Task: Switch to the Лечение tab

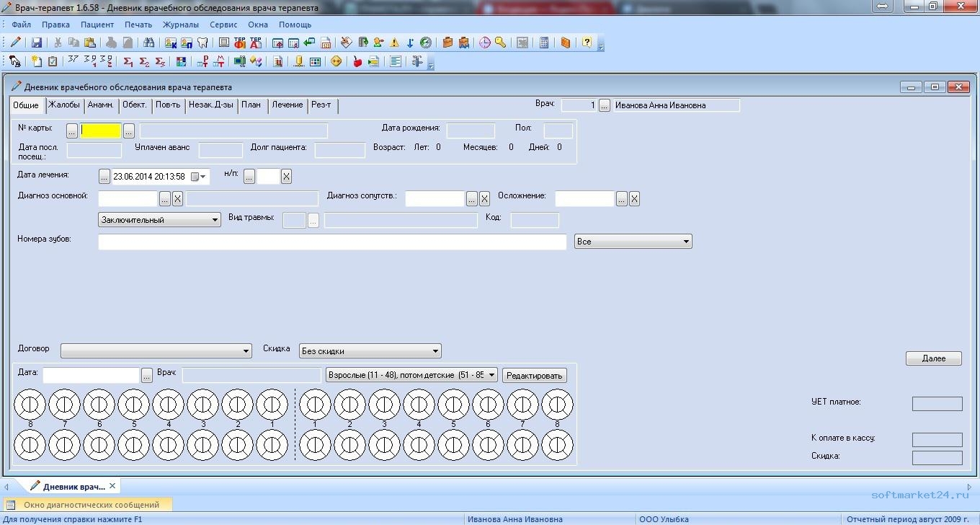Action: 288,105
